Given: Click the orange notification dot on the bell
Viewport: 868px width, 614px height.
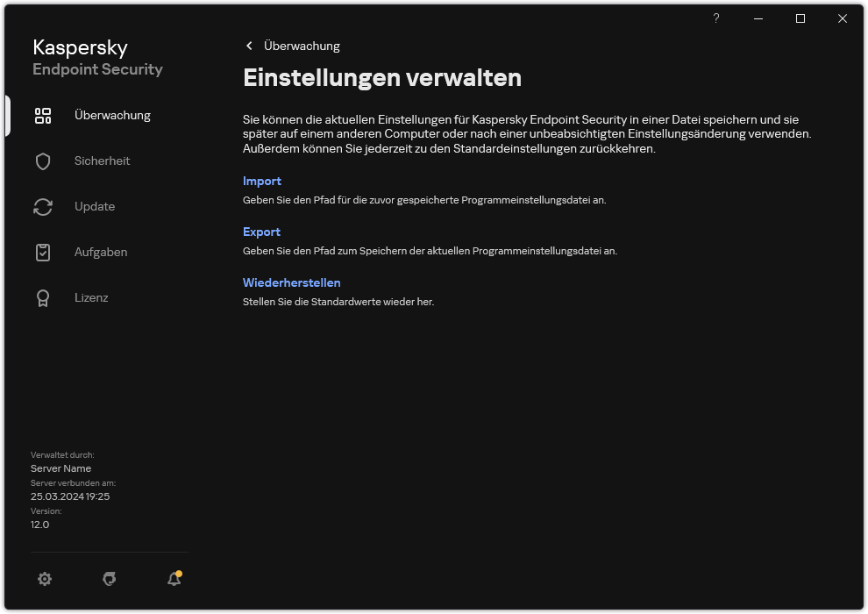Looking at the screenshot, I should pos(179,572).
